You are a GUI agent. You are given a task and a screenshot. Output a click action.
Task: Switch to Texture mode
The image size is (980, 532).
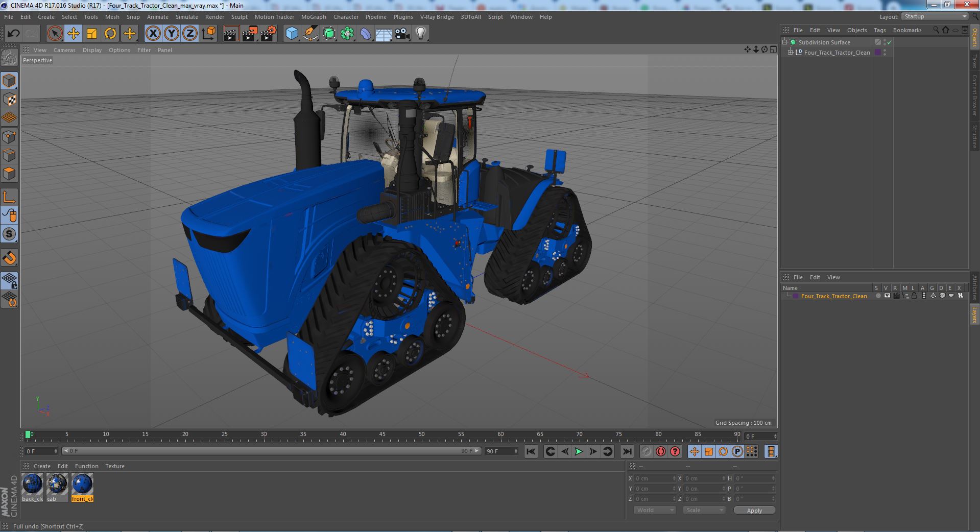[10, 100]
